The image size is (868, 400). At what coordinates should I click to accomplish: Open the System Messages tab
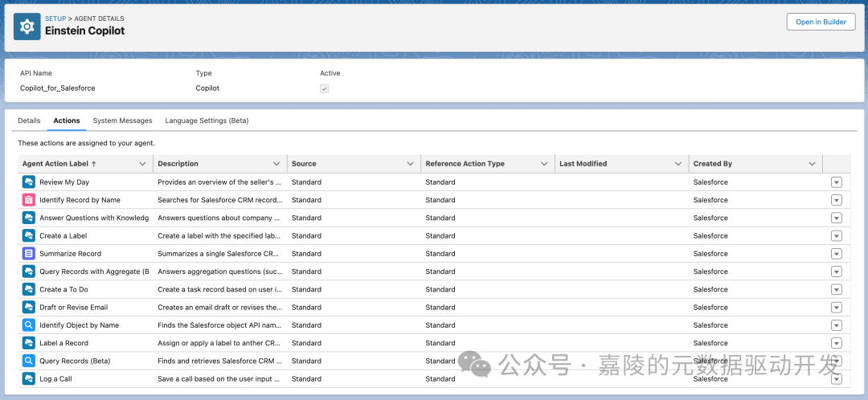(122, 120)
